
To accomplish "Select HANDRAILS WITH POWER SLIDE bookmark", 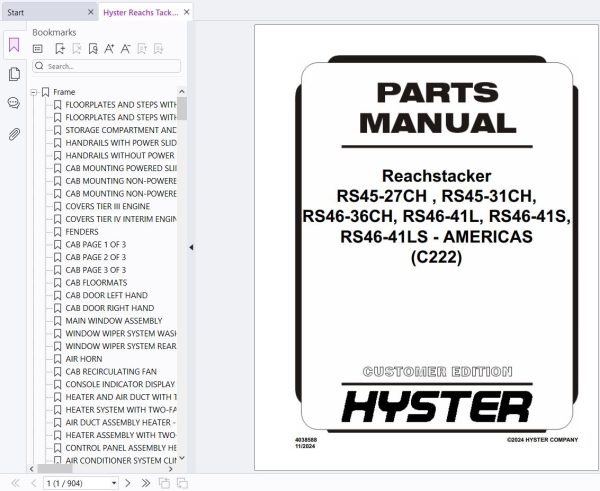I will (121, 143).
